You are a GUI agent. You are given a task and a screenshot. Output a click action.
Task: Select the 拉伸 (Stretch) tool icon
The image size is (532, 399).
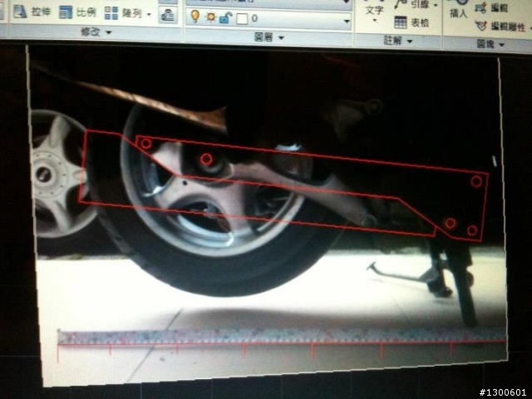tap(20, 12)
